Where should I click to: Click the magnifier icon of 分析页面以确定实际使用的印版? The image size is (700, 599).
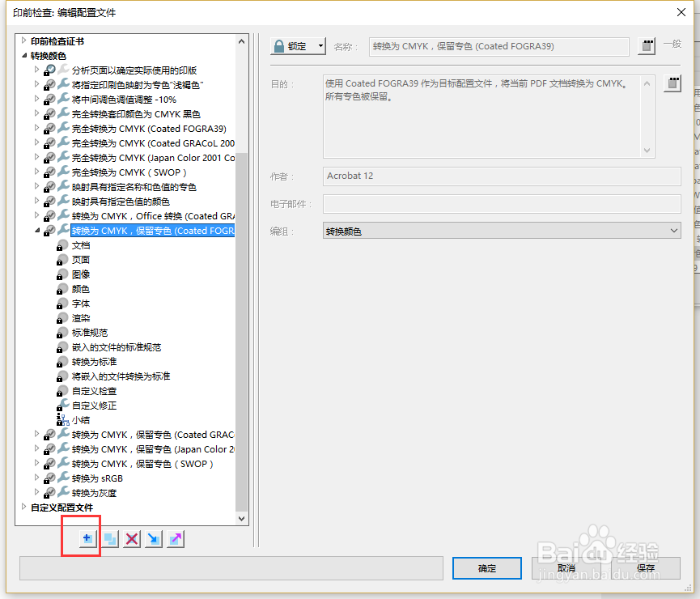pyautogui.click(x=50, y=70)
